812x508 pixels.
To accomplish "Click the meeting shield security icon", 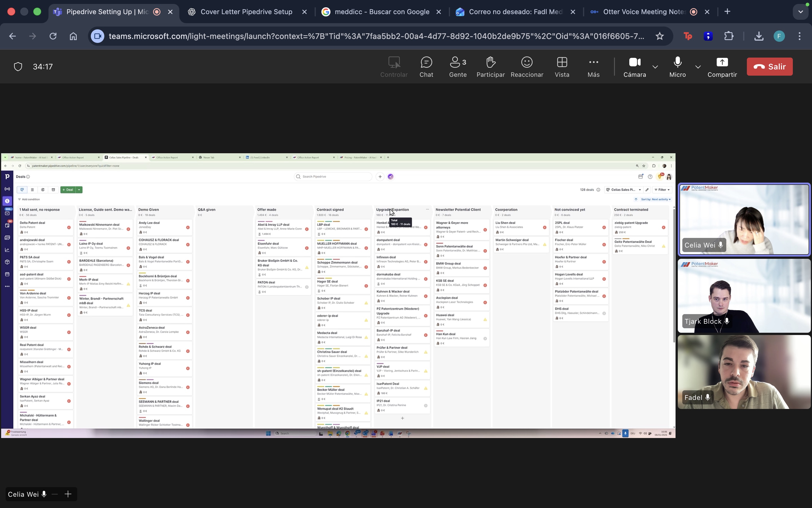I will pos(18,67).
